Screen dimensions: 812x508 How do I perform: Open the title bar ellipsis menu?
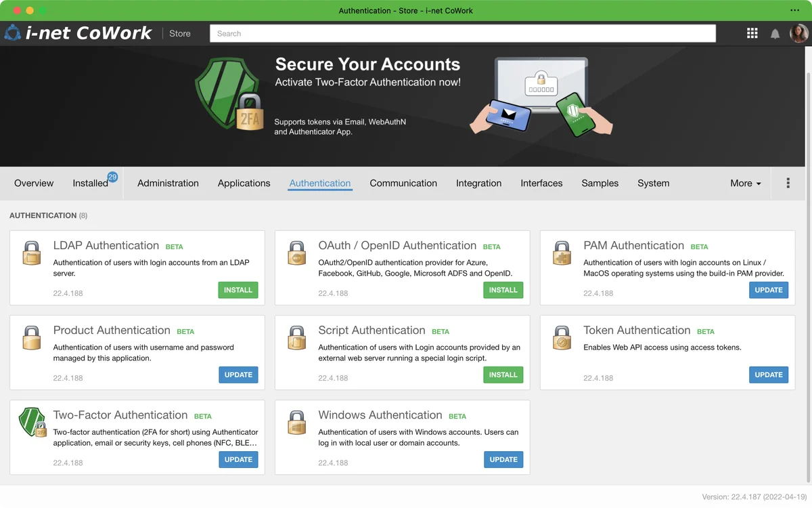tap(794, 10)
